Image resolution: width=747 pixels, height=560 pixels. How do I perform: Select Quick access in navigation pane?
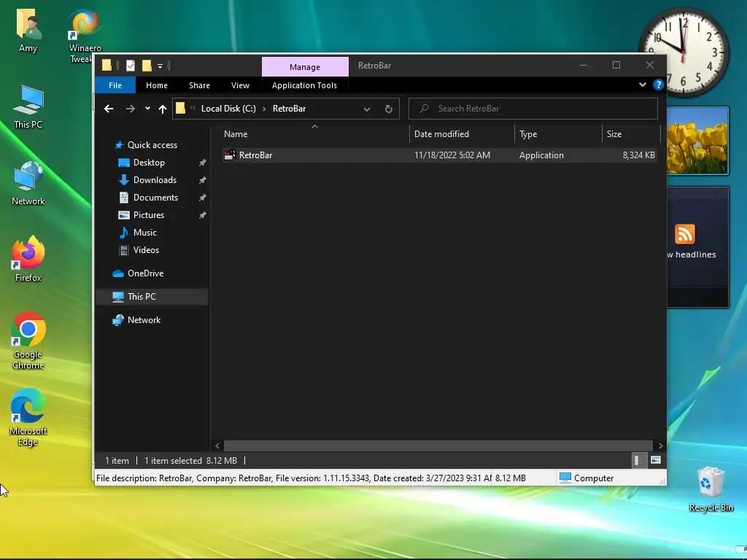(x=146, y=145)
